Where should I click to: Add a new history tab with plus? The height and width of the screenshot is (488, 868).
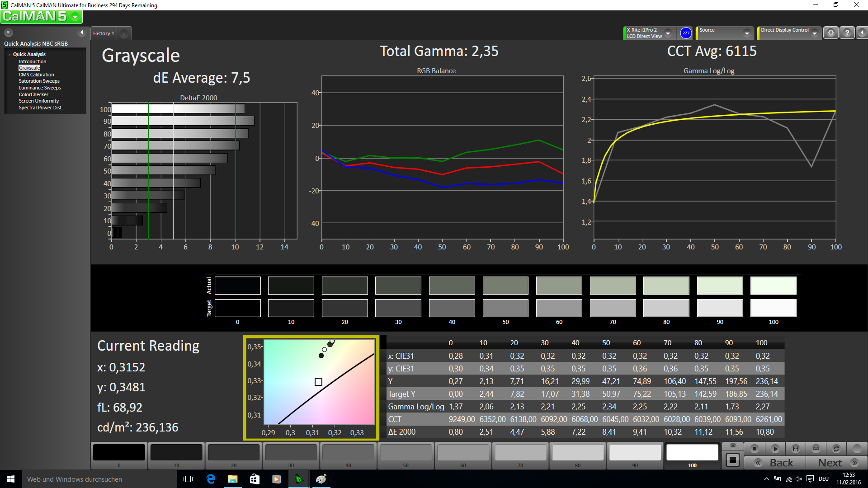(x=124, y=33)
